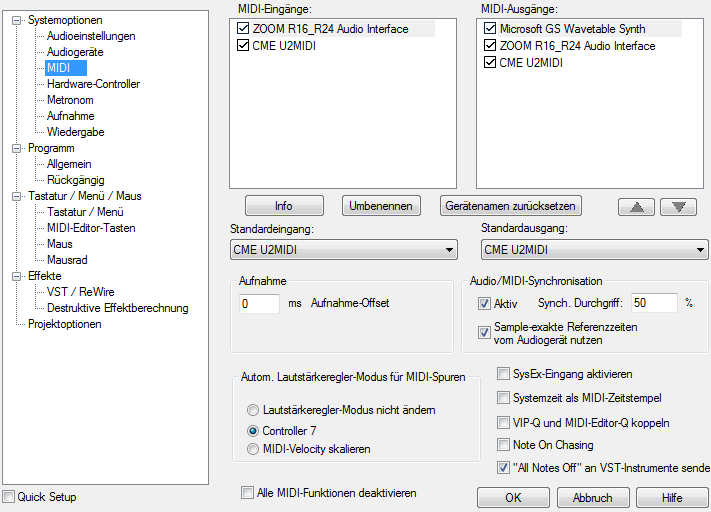Move selected MIDI output down with arrow
The width and height of the screenshot is (711, 512).
(678, 206)
